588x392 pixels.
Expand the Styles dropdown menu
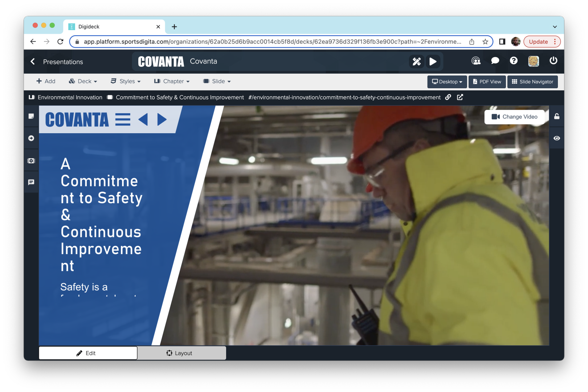[x=126, y=81]
